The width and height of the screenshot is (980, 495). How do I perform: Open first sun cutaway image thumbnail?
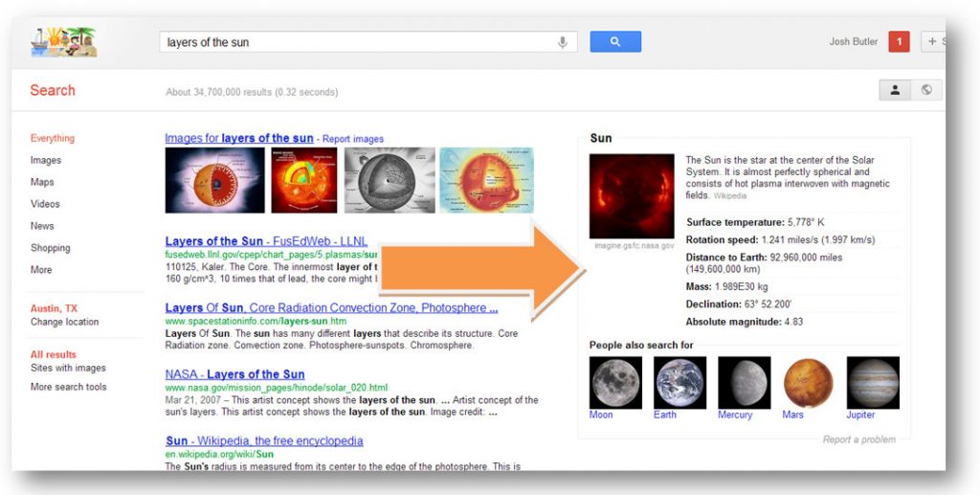point(215,180)
